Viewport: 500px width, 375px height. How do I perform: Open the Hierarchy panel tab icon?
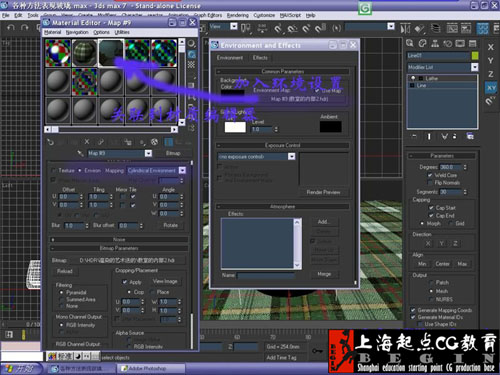[435, 43]
